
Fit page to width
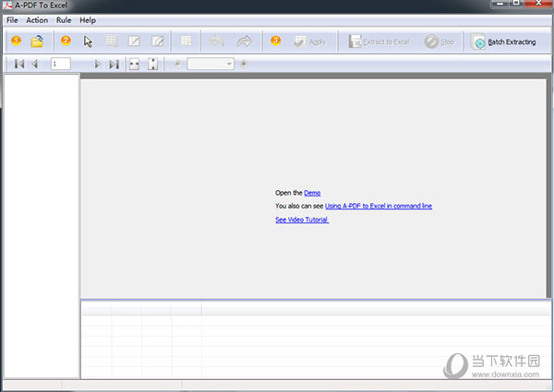pyautogui.click(x=134, y=65)
